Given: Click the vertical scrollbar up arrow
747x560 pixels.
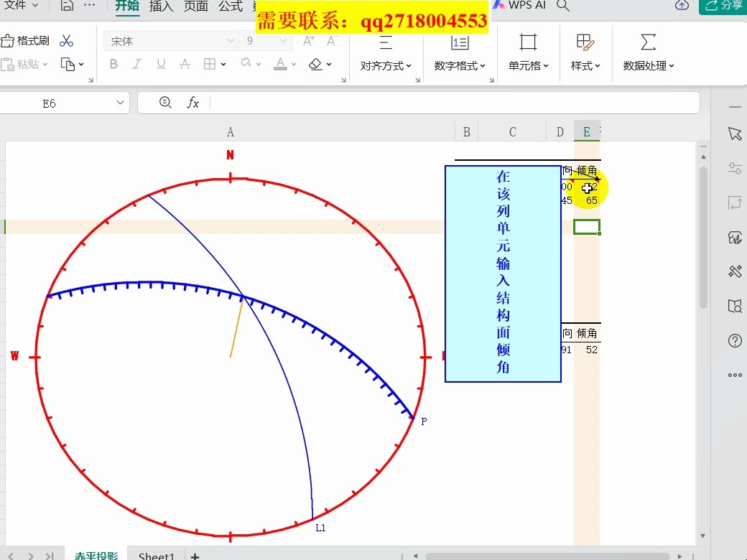Looking at the screenshot, I should click(x=703, y=157).
